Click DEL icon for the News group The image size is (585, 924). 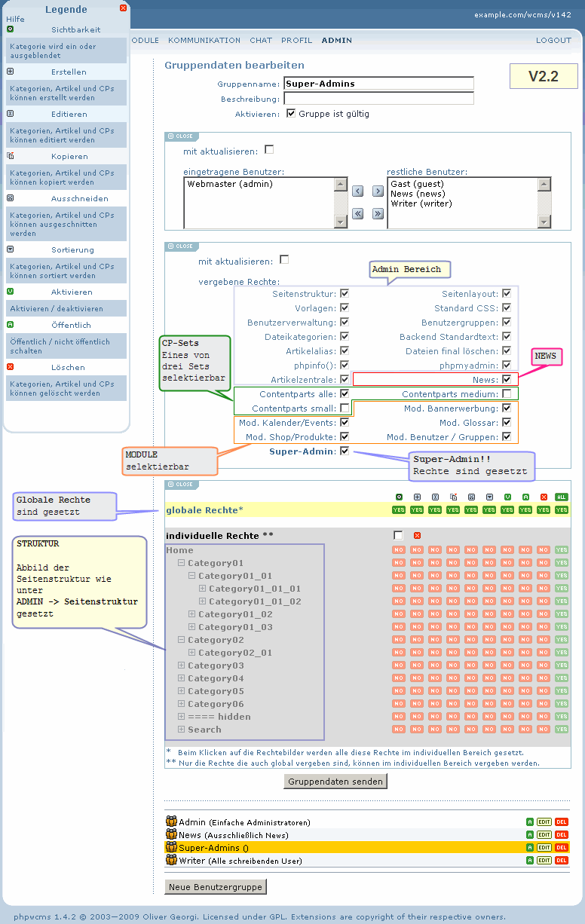[562, 835]
